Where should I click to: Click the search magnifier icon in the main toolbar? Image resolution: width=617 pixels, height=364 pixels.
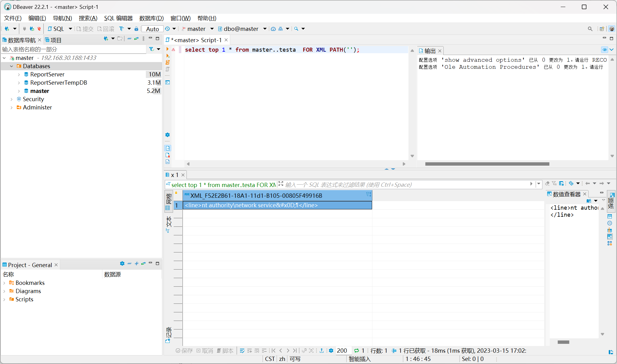pos(296,29)
